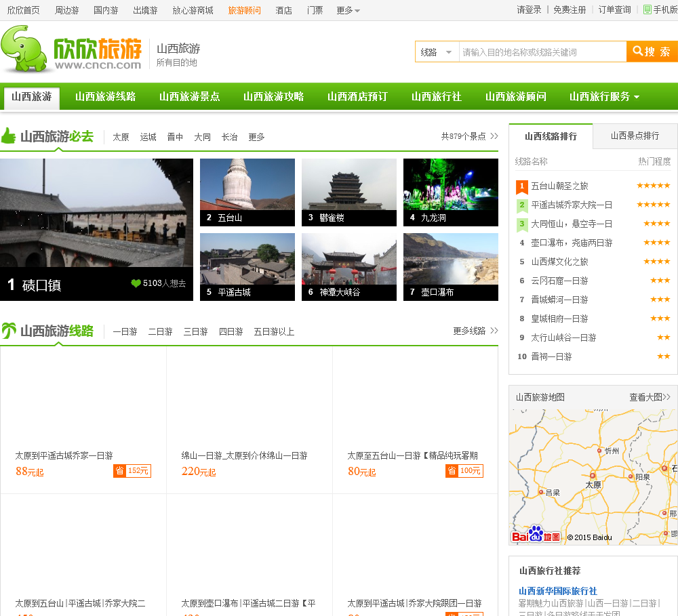The width and height of the screenshot is (678, 616).
Task: Open the 山西旅行社 menu item
Action: [436, 97]
